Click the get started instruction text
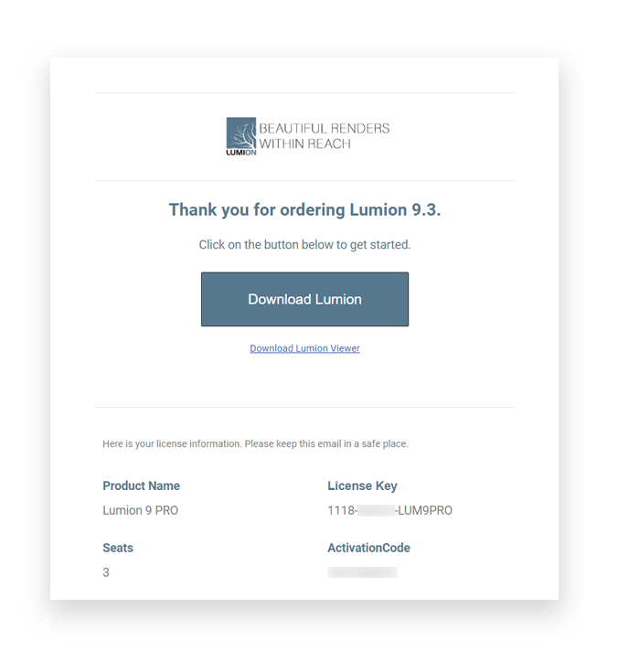Image resolution: width=618 pixels, height=672 pixels. click(304, 245)
